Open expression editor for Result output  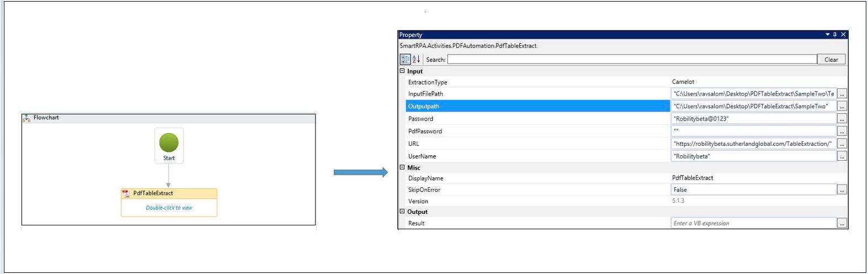pos(842,223)
